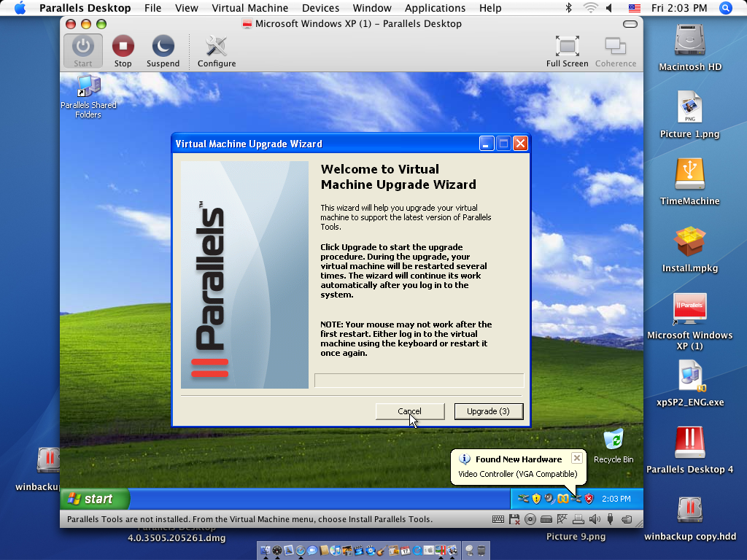The height and width of the screenshot is (560, 747).
Task: Open the Window menu
Action: [372, 8]
